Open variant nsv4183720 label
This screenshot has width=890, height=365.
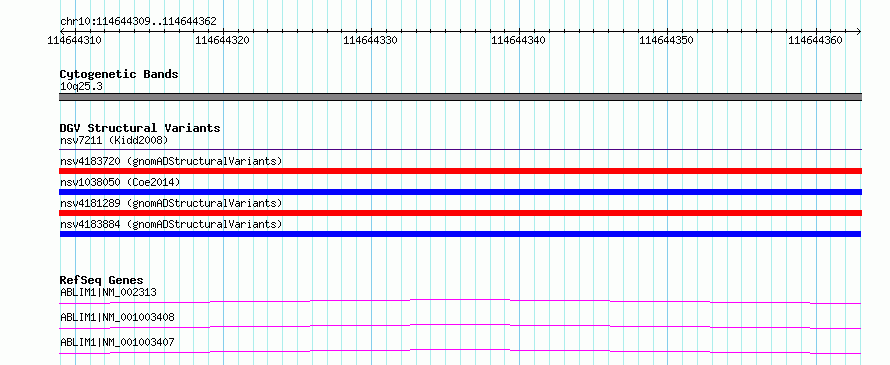click(171, 161)
